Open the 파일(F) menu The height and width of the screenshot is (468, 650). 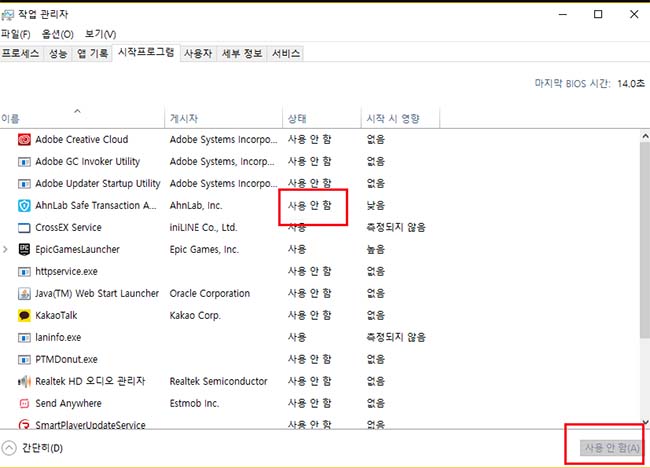pos(16,34)
